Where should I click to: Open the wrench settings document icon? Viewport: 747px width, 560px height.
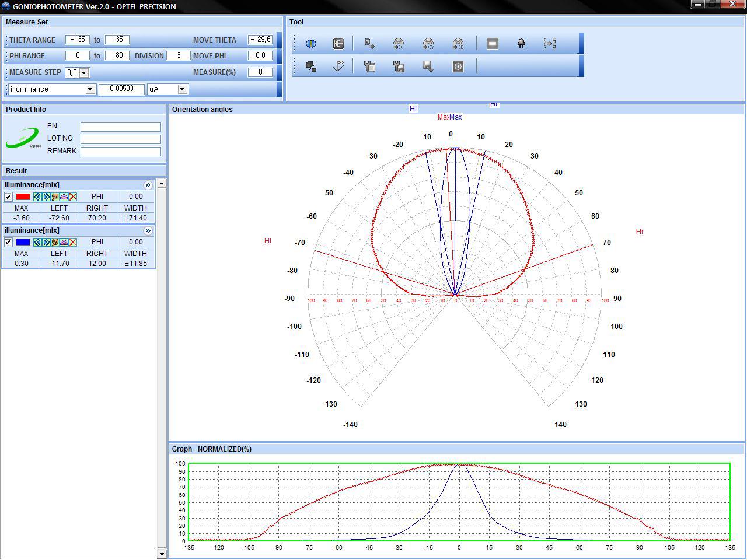[x=369, y=66]
